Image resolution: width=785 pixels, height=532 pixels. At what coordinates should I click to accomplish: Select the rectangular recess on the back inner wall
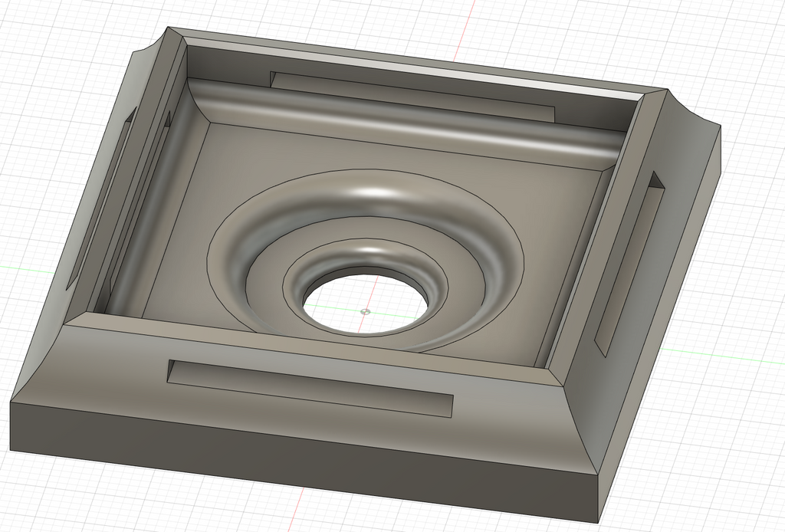click(x=413, y=97)
